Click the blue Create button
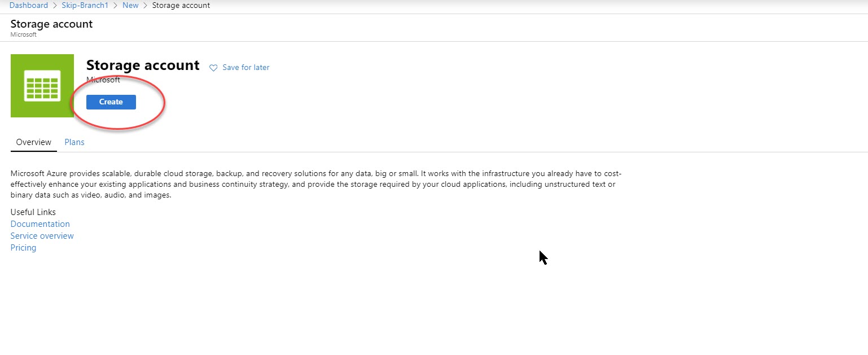Screen dimensions: 868x355 (x=111, y=102)
